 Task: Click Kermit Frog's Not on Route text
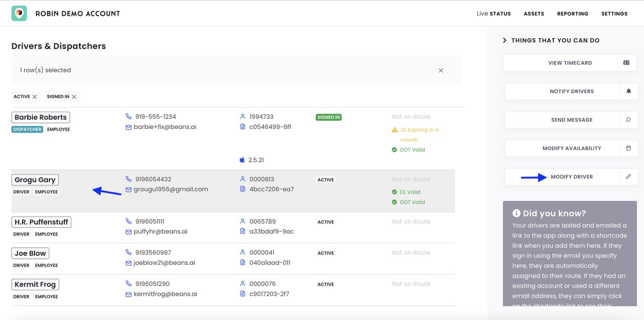pyautogui.click(x=411, y=284)
